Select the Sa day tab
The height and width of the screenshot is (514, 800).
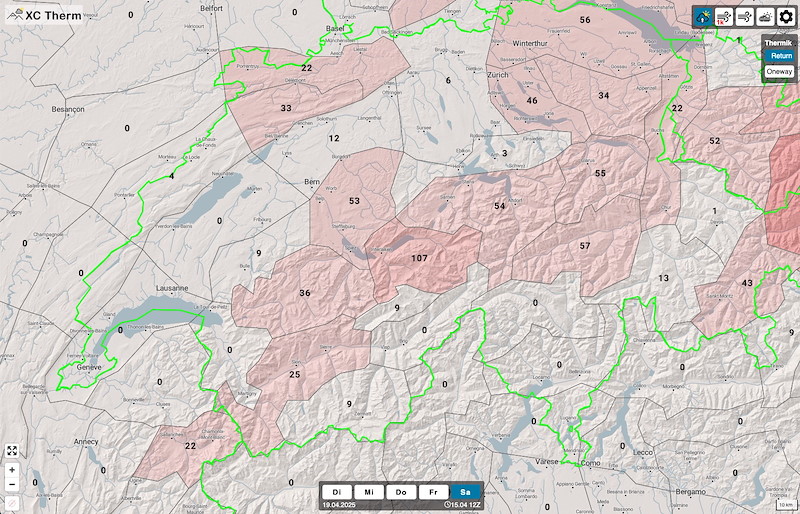tap(463, 492)
